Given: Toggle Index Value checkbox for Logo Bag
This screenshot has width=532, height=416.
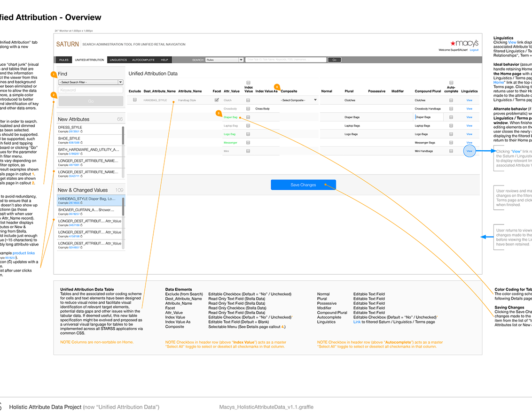Looking at the screenshot, I should 248,134.
